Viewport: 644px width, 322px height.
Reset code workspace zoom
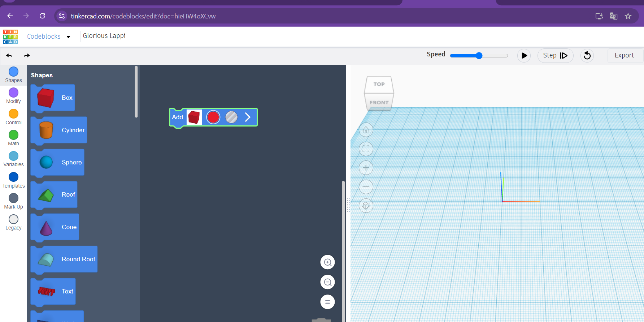pyautogui.click(x=327, y=302)
